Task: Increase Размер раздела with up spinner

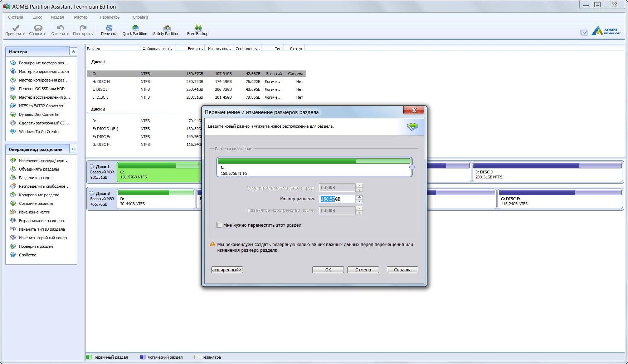Action: (x=360, y=197)
